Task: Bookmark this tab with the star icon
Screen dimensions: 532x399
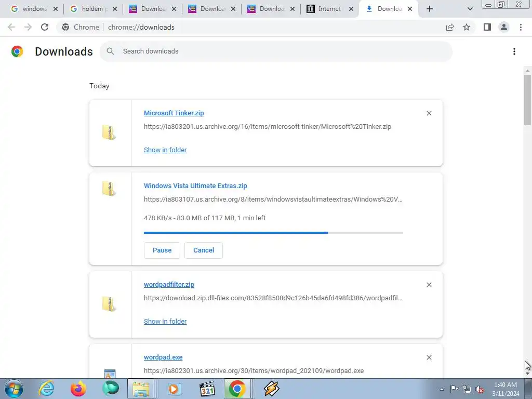Action: tap(467, 27)
